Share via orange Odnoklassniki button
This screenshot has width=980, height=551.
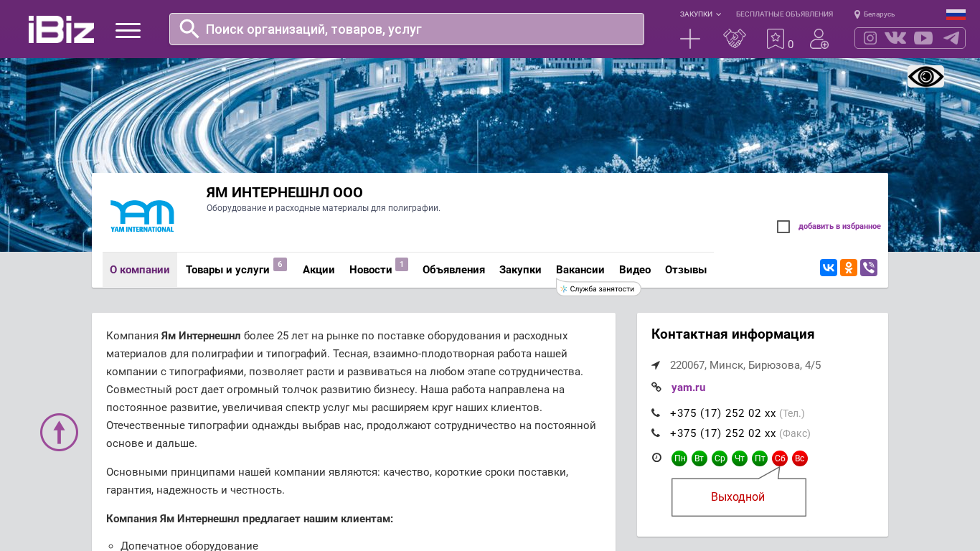pos(849,268)
